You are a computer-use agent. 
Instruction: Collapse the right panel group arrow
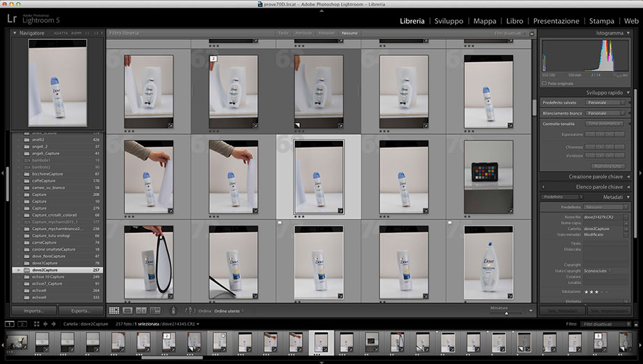[x=640, y=173]
